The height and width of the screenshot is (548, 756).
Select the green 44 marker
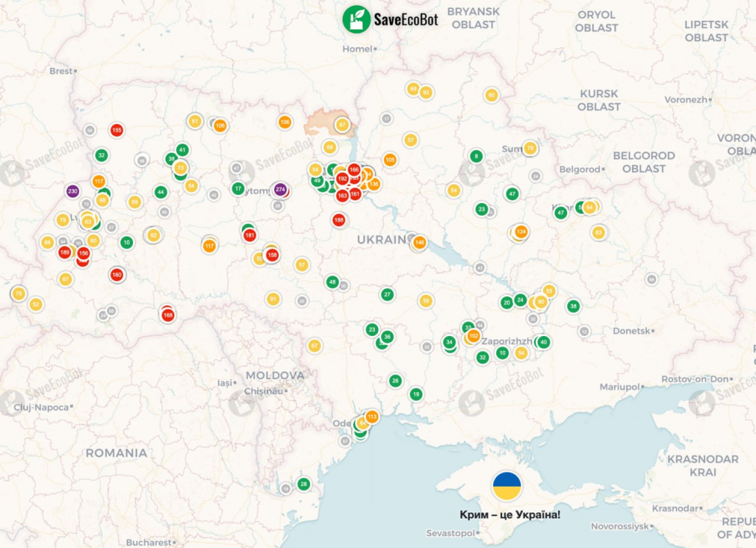(161, 192)
